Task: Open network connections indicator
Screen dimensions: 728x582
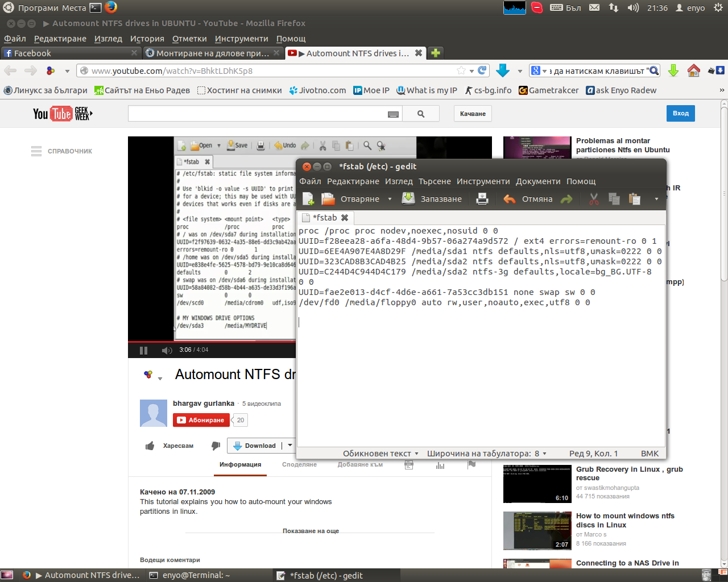Action: click(x=614, y=8)
